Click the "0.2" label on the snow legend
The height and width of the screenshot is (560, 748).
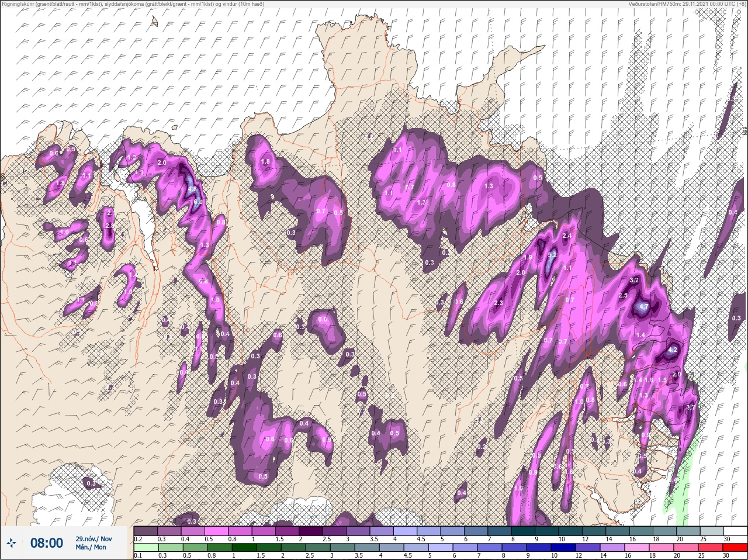click(138, 538)
